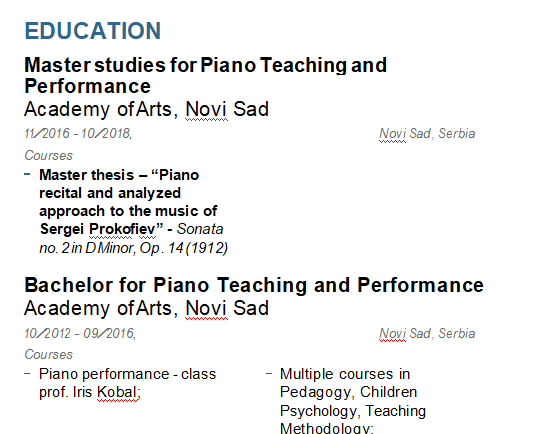Click Novi Sad, Serbia location under Bachelor
The image size is (553, 434).
coord(427,334)
